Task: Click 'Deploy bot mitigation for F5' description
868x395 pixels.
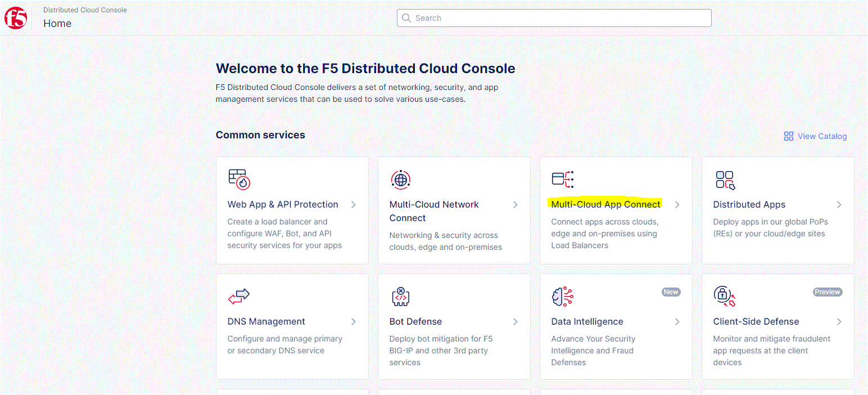Action: point(441,339)
